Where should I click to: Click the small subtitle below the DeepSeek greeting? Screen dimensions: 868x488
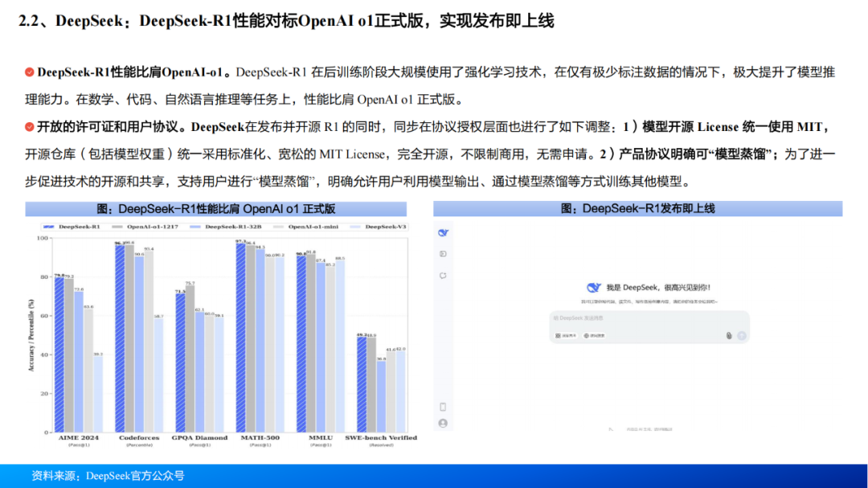649,301
